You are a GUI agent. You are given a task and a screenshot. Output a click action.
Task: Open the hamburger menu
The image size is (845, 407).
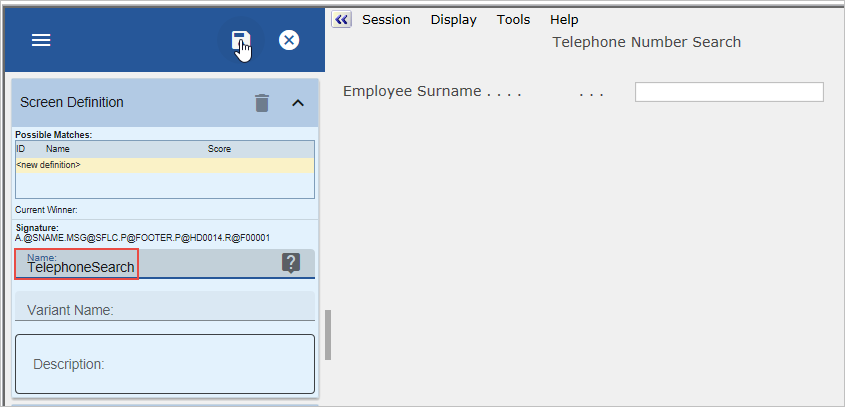click(41, 40)
